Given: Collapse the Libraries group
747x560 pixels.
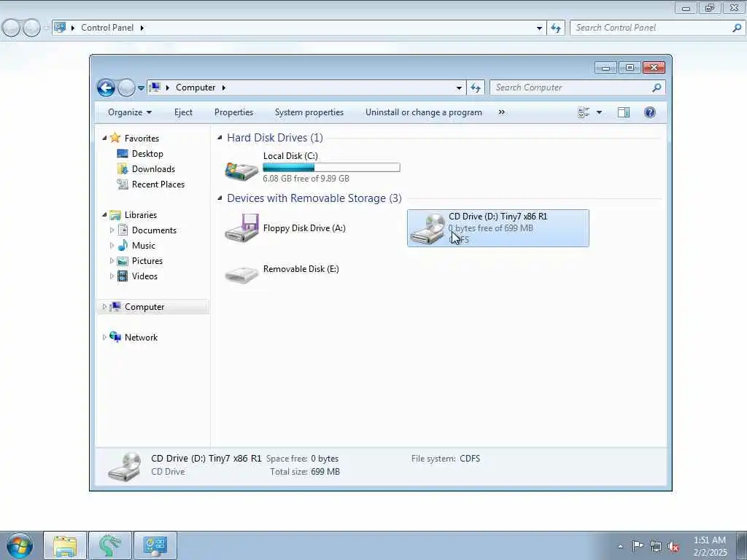Looking at the screenshot, I should (x=105, y=215).
